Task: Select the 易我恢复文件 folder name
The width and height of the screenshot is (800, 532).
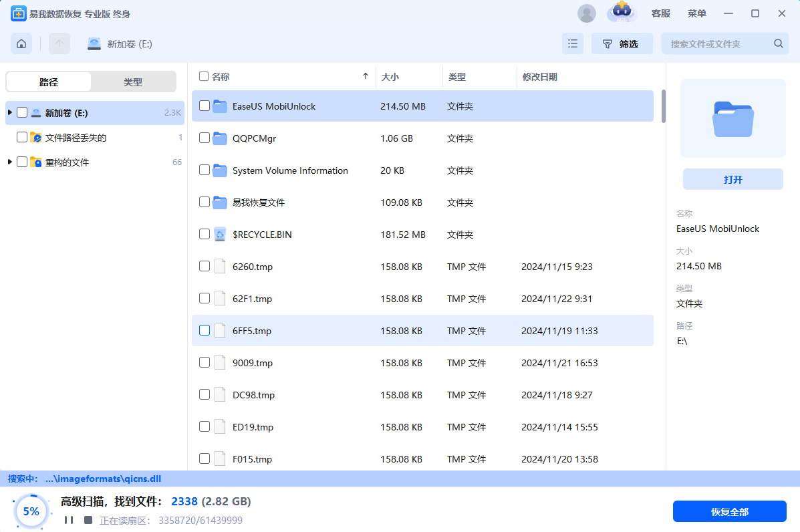Action: tap(259, 203)
